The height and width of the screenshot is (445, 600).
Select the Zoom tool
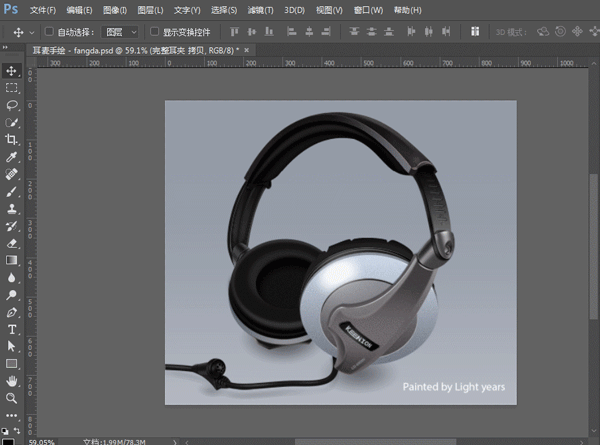[x=11, y=398]
